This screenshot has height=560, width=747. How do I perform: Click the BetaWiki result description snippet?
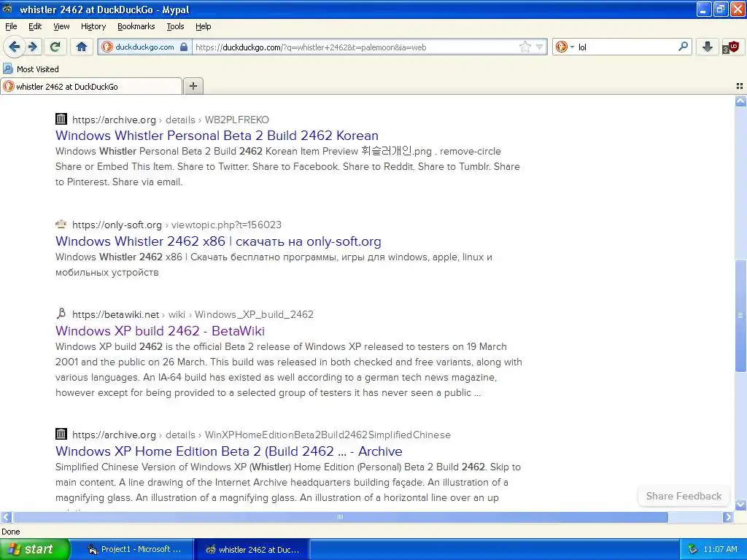(289, 370)
